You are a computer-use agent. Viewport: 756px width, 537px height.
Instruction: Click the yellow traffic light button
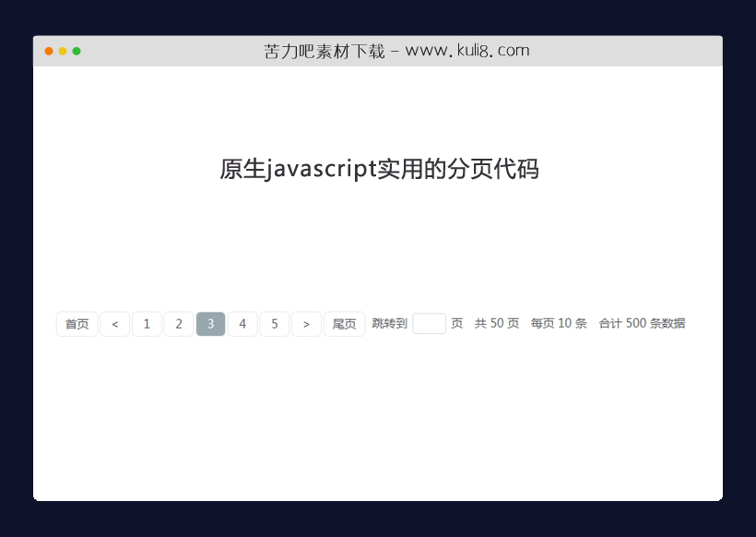(x=63, y=52)
